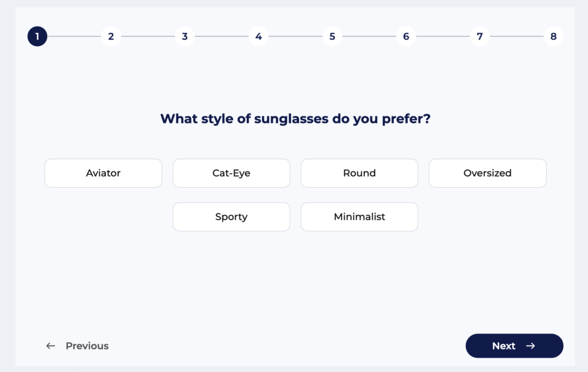
Task: Select the Oversized option
Action: 488,173
